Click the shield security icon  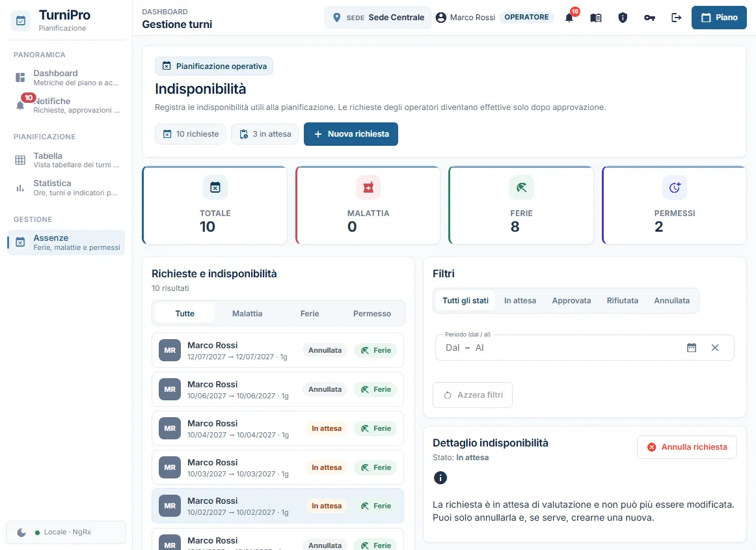coord(623,18)
